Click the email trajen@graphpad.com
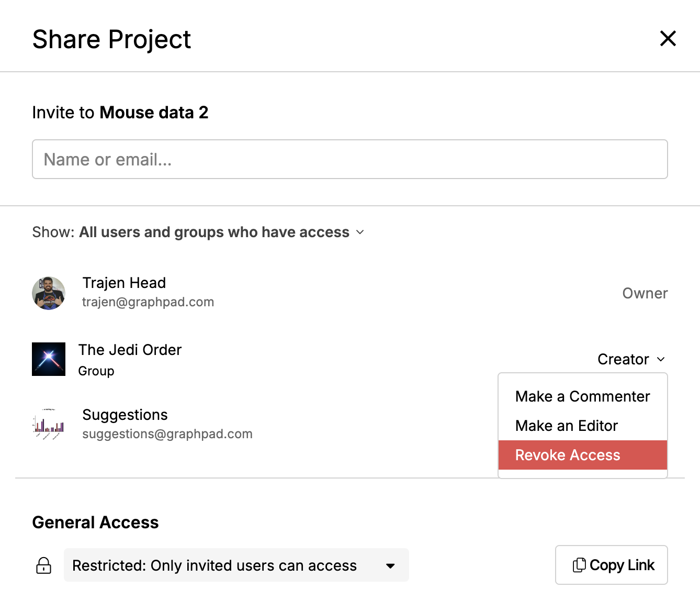 148,302
